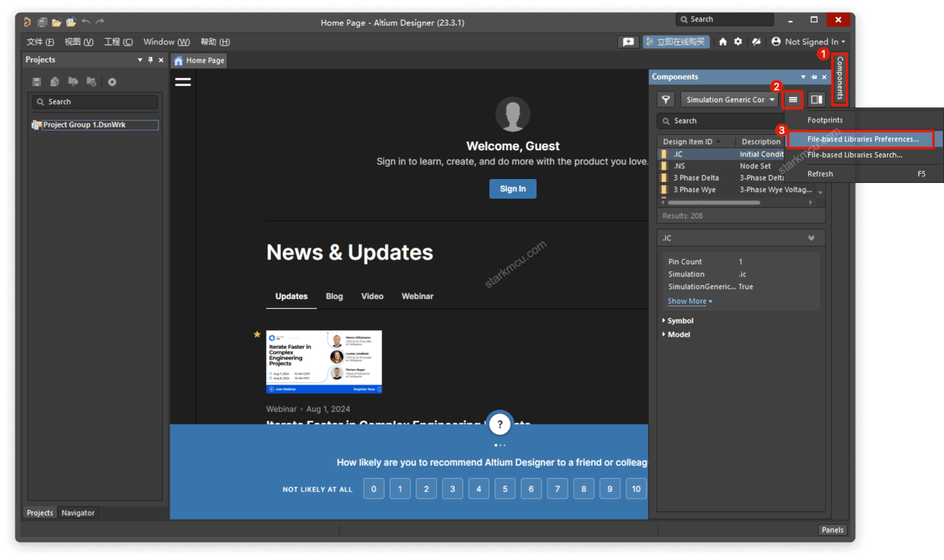The image size is (944, 560).
Task: Click the folder options icon in Projects toolbar
Action: [92, 82]
